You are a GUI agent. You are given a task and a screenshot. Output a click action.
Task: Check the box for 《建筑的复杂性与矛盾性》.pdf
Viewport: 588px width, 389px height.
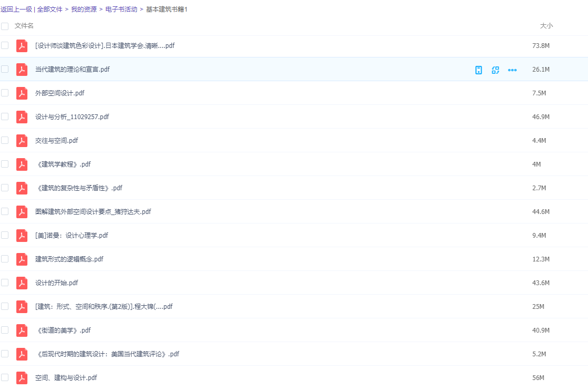(x=5, y=188)
